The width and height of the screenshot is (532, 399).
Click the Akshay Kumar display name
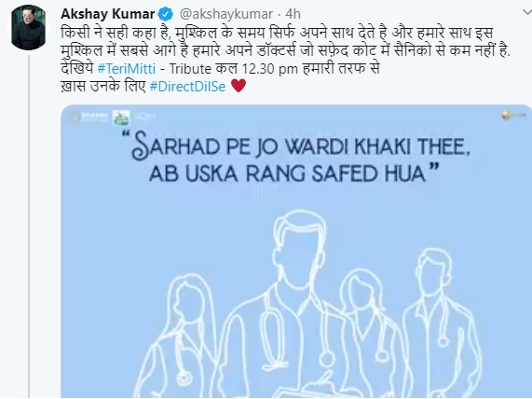coord(108,14)
